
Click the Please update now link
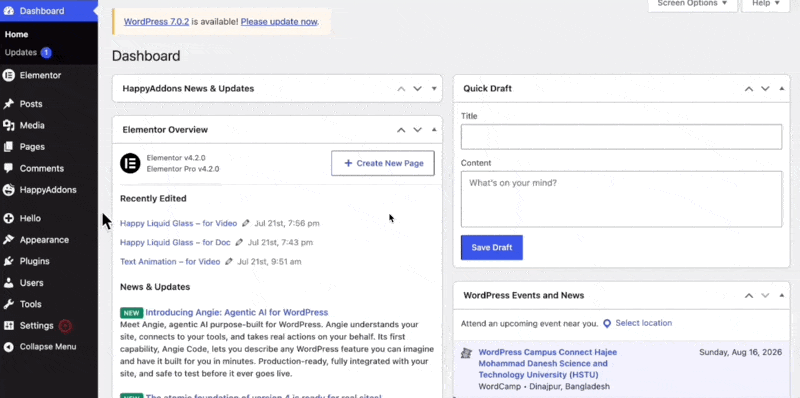(x=279, y=22)
